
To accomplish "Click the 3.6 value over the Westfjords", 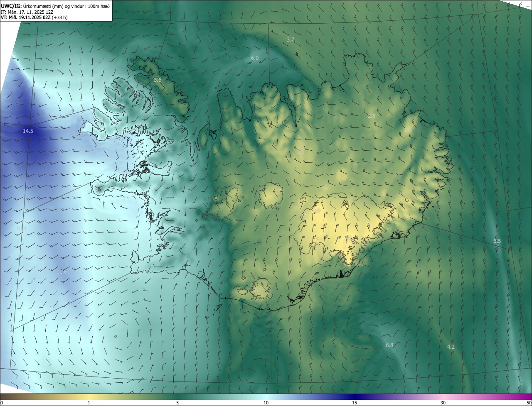I will [x=158, y=79].
